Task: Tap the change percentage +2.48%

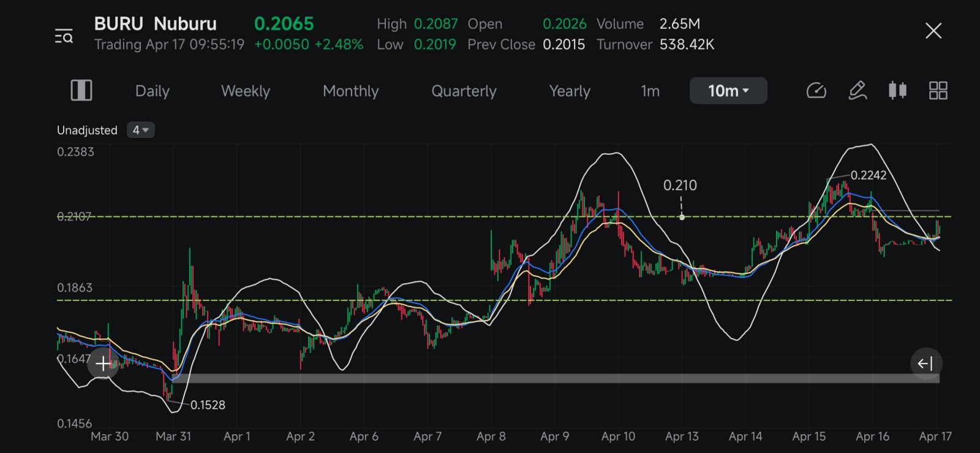Action: pos(339,45)
